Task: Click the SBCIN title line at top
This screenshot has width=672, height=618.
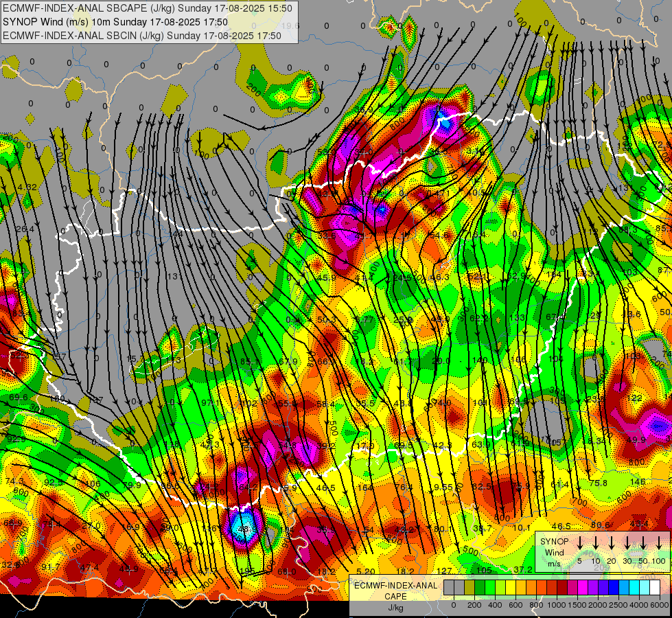Action: [142, 36]
